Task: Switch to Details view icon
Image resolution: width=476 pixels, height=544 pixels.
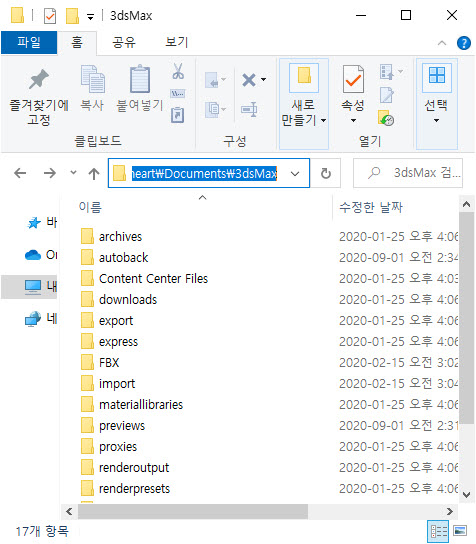Action: click(x=439, y=531)
